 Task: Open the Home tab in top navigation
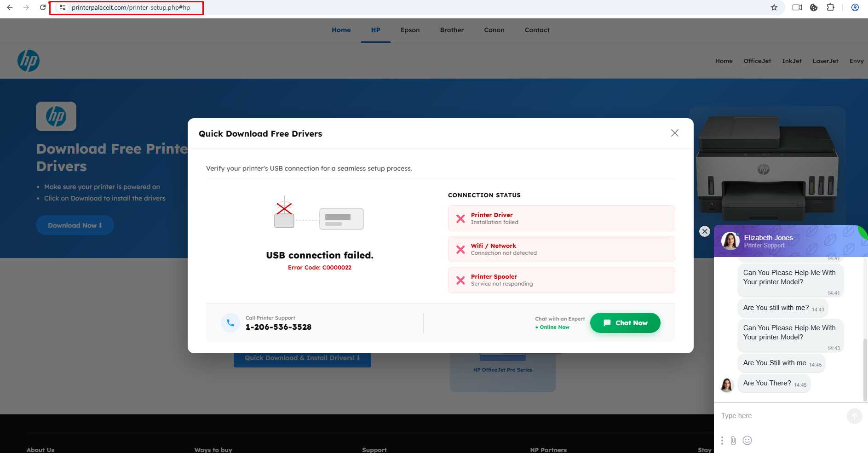tap(341, 30)
